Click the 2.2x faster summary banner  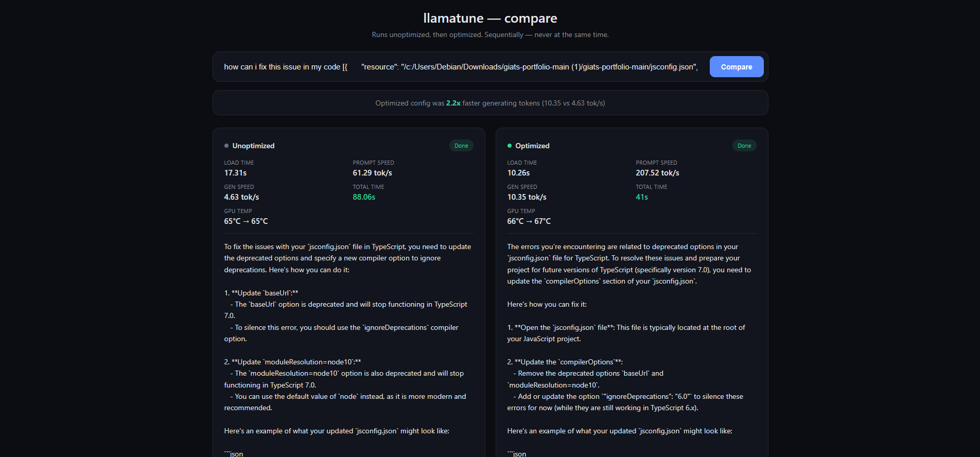(490, 103)
